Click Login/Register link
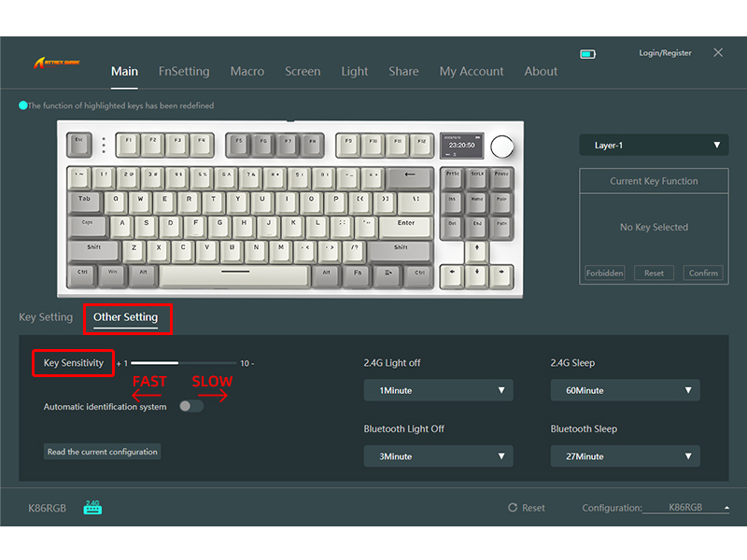747x560 pixels. (665, 53)
